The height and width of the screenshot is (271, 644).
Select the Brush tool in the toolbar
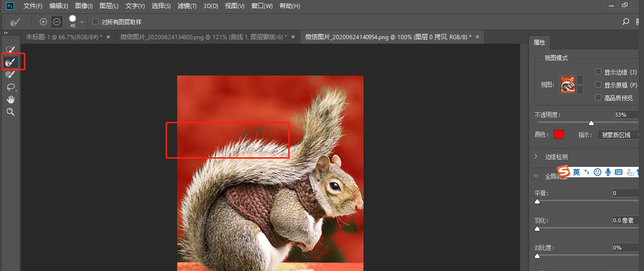tap(10, 75)
